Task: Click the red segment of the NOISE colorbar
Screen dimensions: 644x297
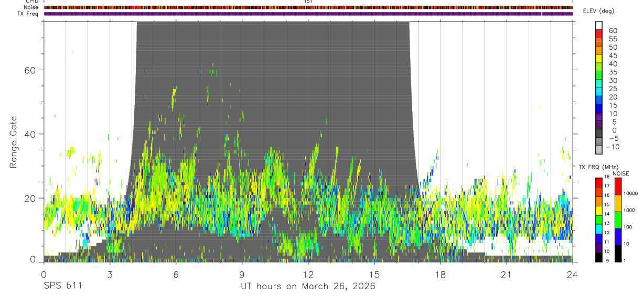Action: [618, 185]
